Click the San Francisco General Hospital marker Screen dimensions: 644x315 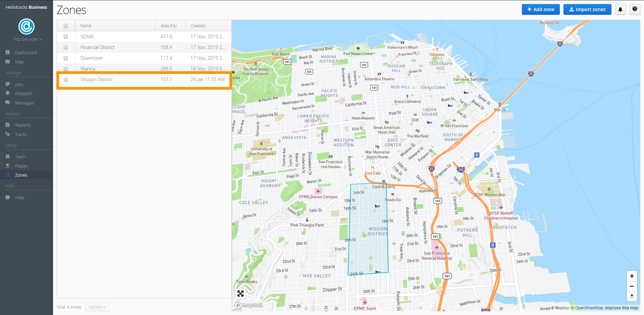(437, 248)
